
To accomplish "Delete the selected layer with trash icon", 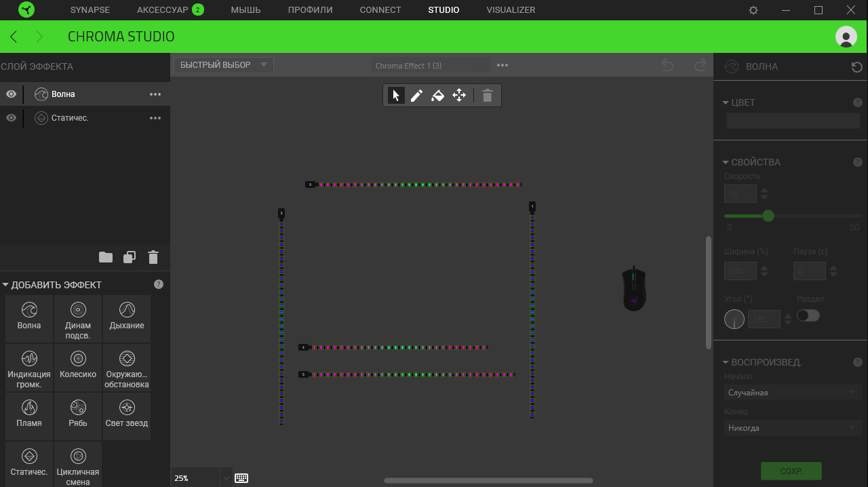I will click(153, 257).
